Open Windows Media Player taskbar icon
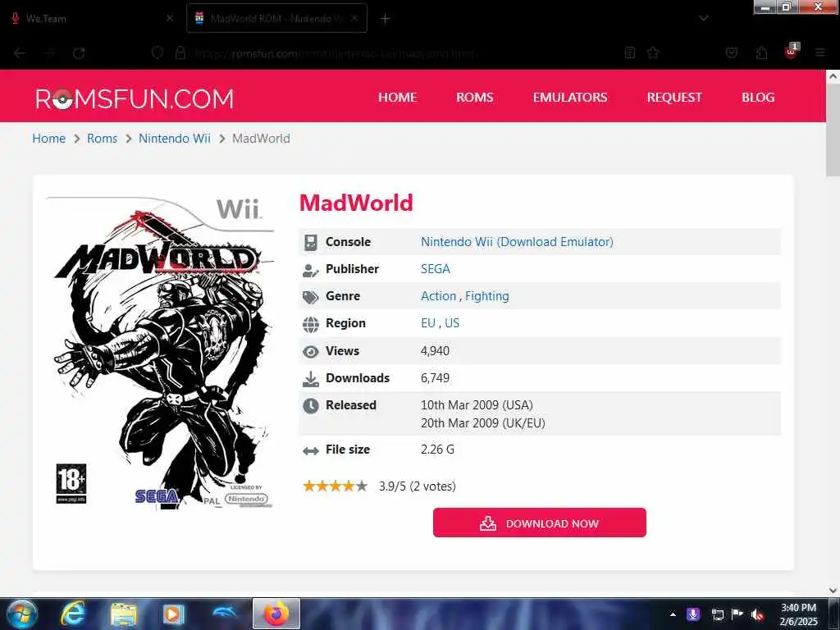The width and height of the screenshot is (840, 630). (x=174, y=614)
